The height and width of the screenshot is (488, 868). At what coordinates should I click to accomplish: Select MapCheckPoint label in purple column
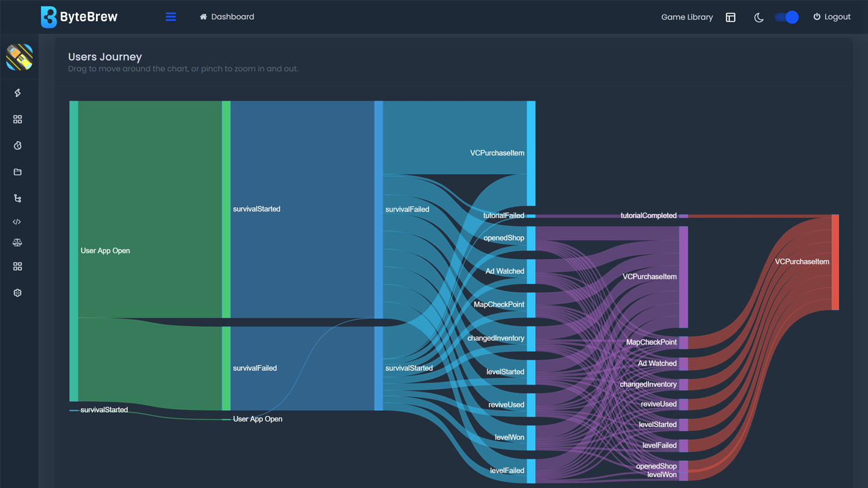[652, 342]
